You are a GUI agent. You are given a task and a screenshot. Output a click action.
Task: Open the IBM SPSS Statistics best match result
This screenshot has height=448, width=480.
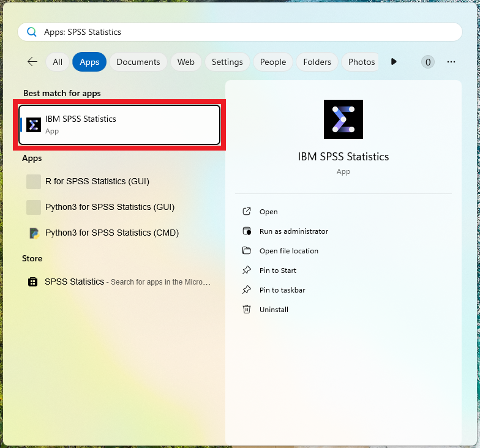[x=119, y=125]
